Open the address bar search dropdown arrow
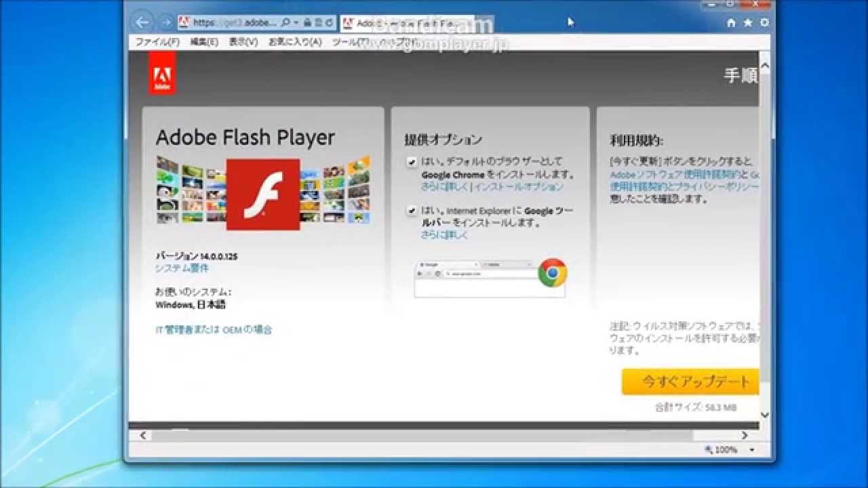The width and height of the screenshot is (868, 488). click(296, 22)
